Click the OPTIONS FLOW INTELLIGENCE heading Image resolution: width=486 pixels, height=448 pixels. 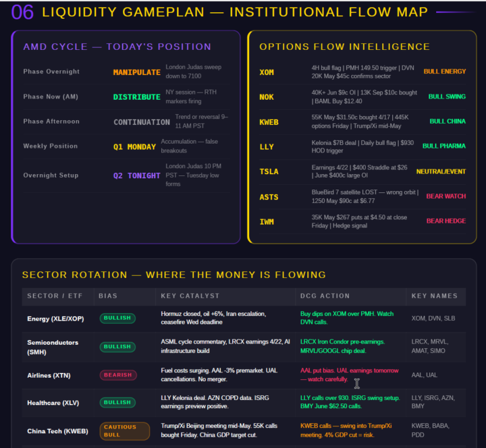tap(345, 47)
